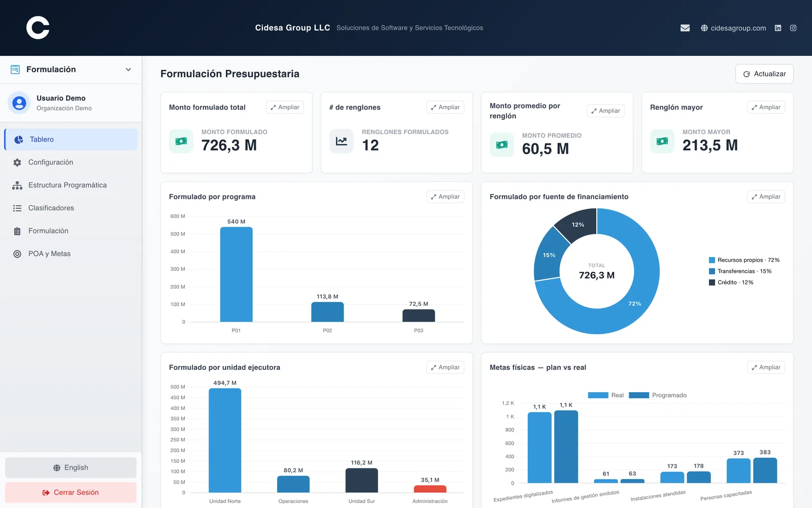Click the Unidad Norte bar
Viewport: 812px width, 508px height.
[225, 440]
